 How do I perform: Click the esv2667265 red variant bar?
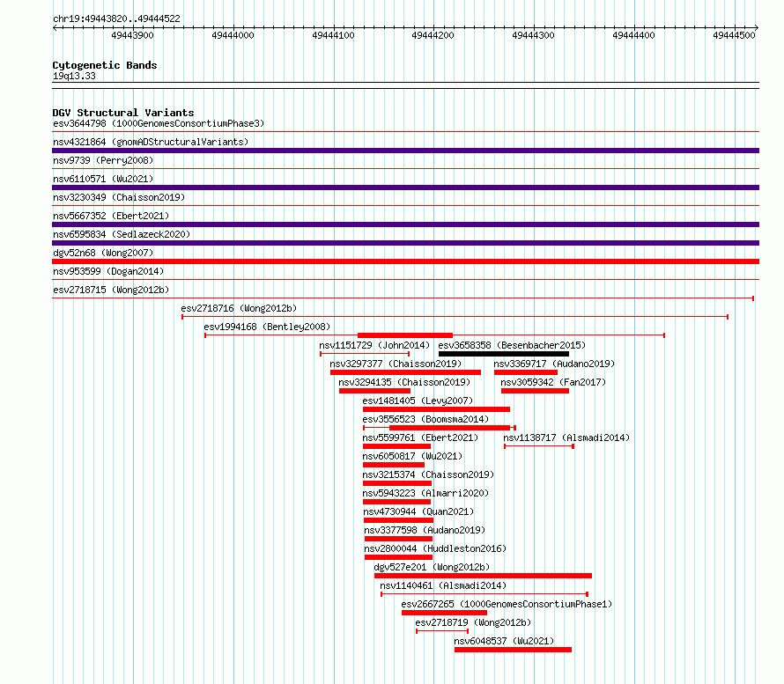click(x=444, y=613)
